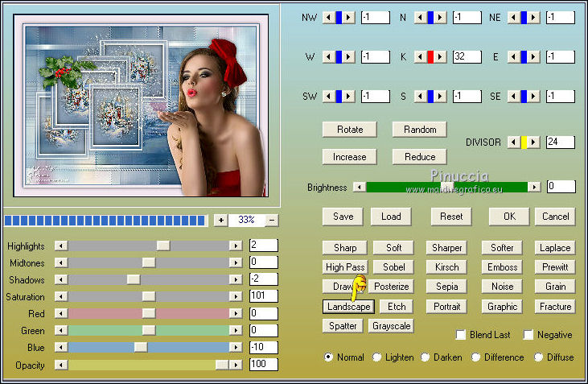Click the Reduce button
The height and width of the screenshot is (384, 588).
point(420,157)
